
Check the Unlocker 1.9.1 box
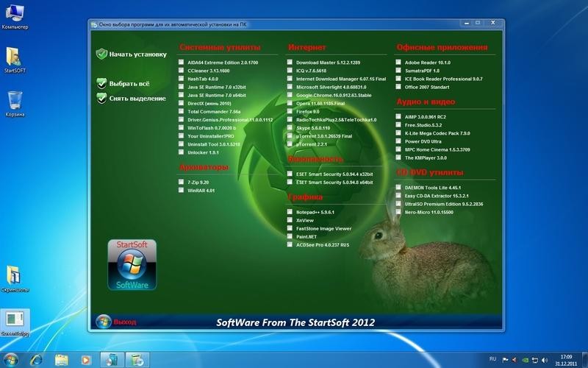click(x=181, y=152)
